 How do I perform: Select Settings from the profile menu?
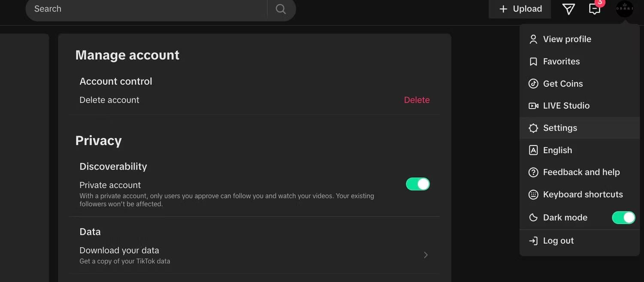(560, 127)
